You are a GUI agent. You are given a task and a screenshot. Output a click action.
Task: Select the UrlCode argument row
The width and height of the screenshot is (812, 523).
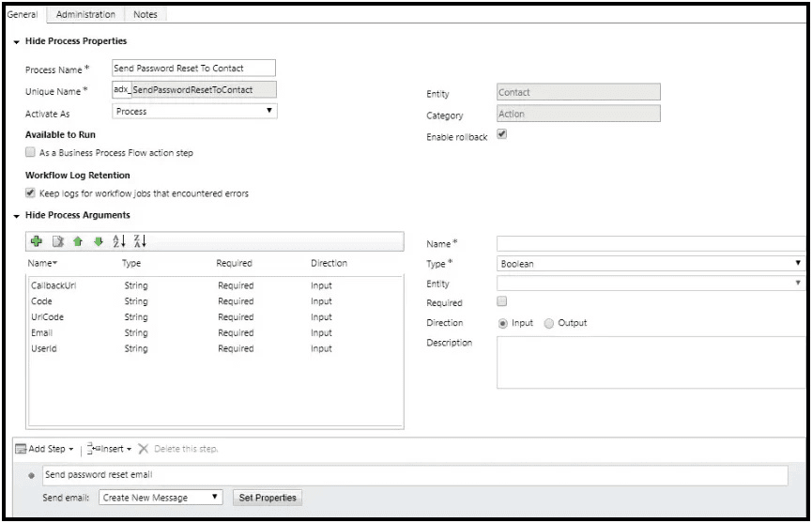click(x=215, y=317)
